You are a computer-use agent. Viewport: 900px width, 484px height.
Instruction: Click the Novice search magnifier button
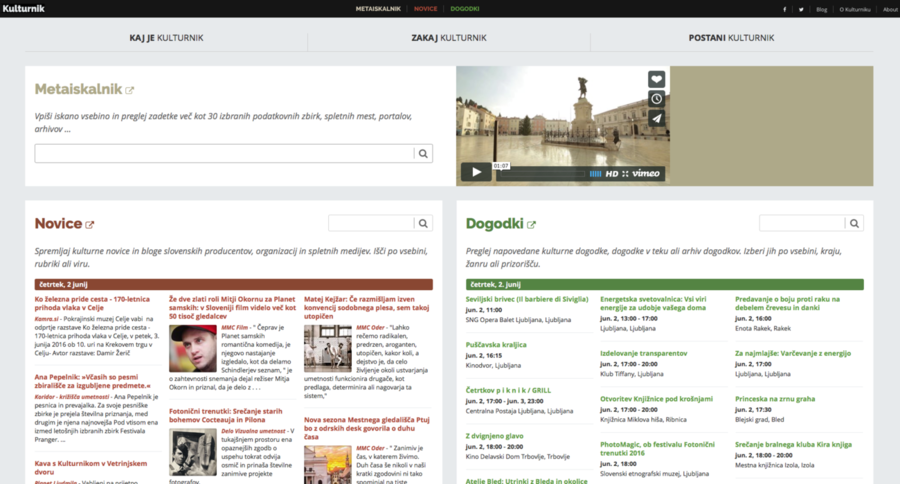tap(423, 224)
